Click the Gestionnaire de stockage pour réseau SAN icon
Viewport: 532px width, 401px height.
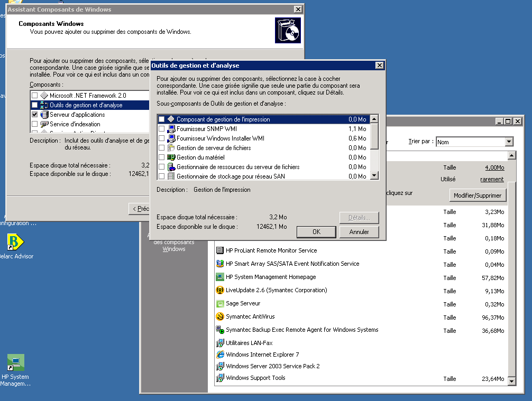coord(171,176)
